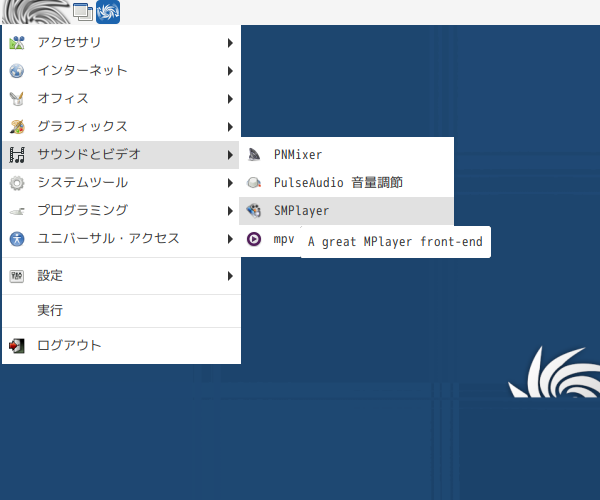Open the main menu swirl logo
600x500 pixels.
tap(36, 12)
